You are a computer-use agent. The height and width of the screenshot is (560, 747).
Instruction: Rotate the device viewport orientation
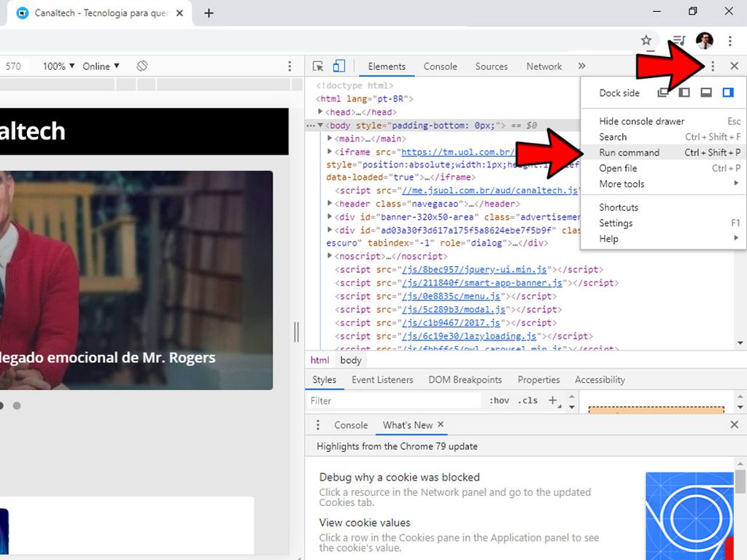142,66
